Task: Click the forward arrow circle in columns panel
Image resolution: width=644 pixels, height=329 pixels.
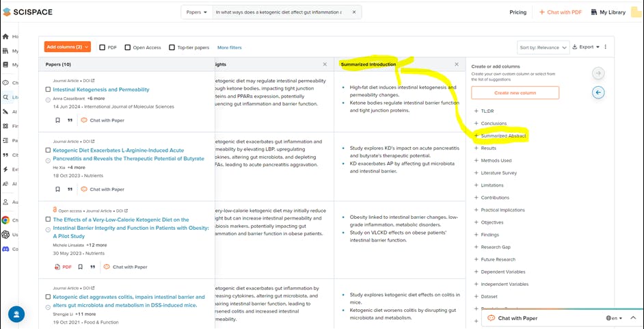Action: (x=598, y=73)
